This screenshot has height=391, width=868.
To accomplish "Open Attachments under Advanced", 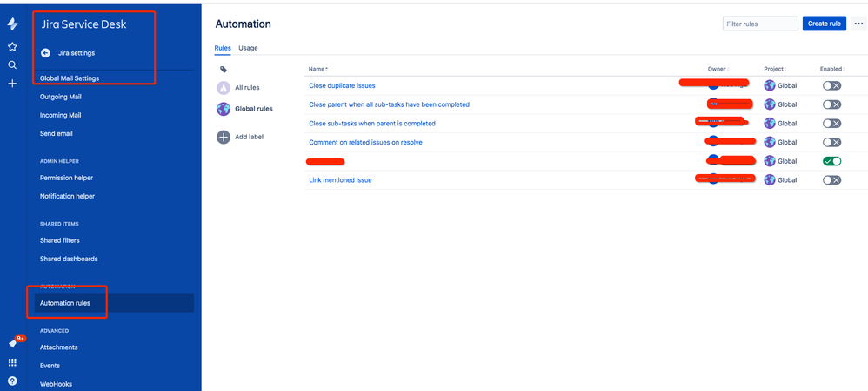I will pyautogui.click(x=58, y=347).
